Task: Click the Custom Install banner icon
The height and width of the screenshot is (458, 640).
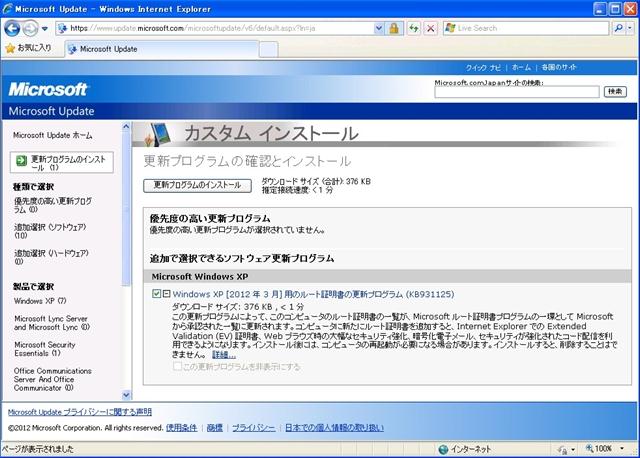Action: coord(157,134)
